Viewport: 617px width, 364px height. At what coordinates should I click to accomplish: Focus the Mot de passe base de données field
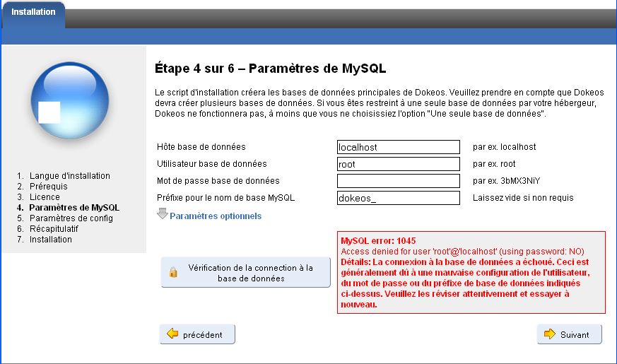[398, 181]
